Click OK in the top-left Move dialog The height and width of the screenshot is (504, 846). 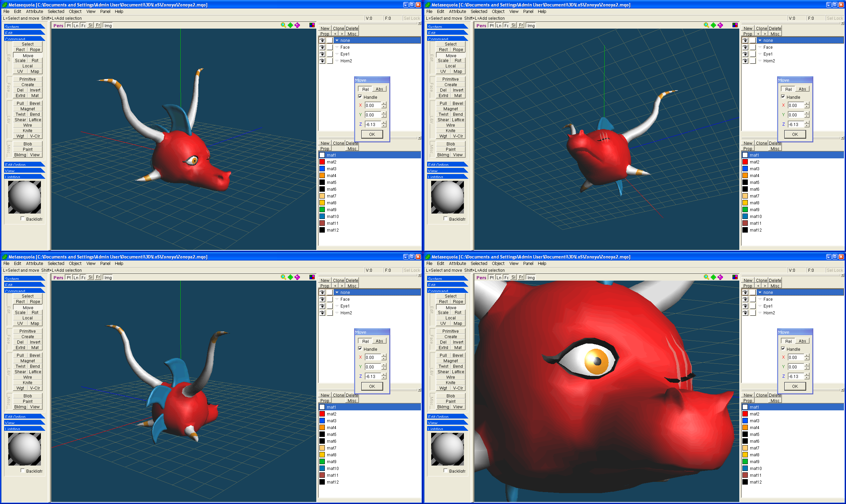point(372,134)
